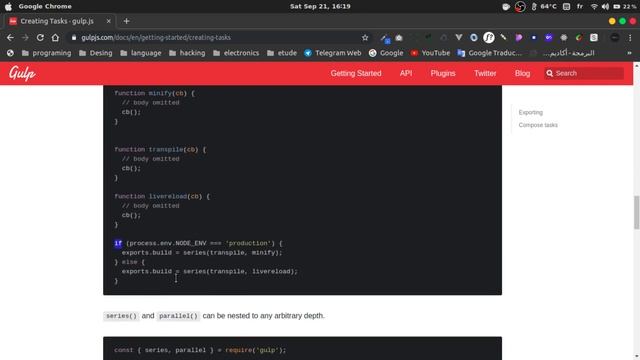Click the highlighted 'if' keyword in code
The image size is (640, 360).
click(118, 243)
